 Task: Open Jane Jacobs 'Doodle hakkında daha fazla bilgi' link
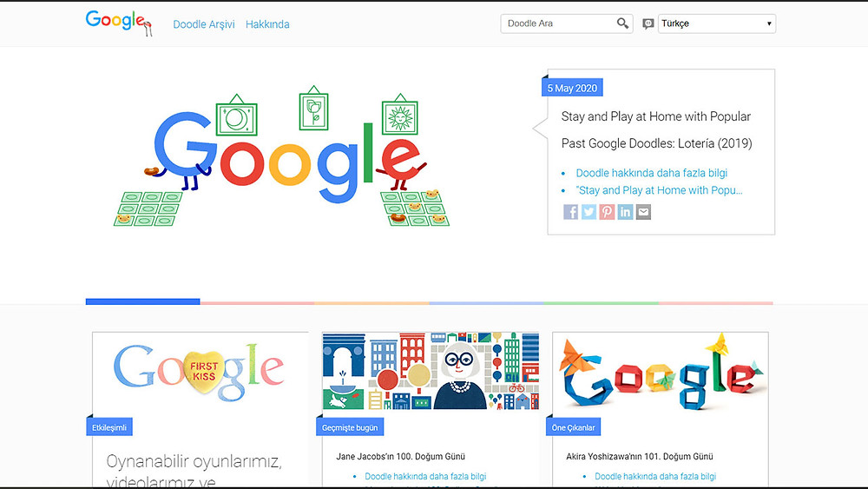(x=425, y=476)
